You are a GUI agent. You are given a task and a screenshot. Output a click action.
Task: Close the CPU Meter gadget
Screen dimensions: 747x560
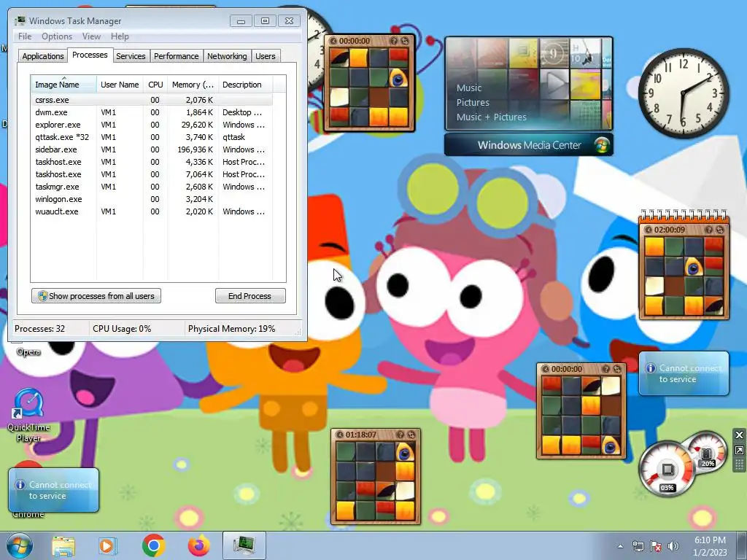pos(740,435)
